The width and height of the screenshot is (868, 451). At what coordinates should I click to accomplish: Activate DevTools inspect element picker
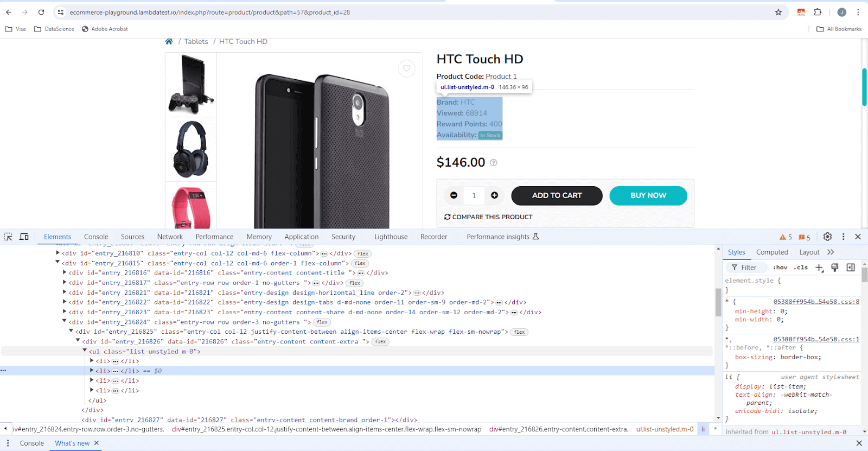8,237
